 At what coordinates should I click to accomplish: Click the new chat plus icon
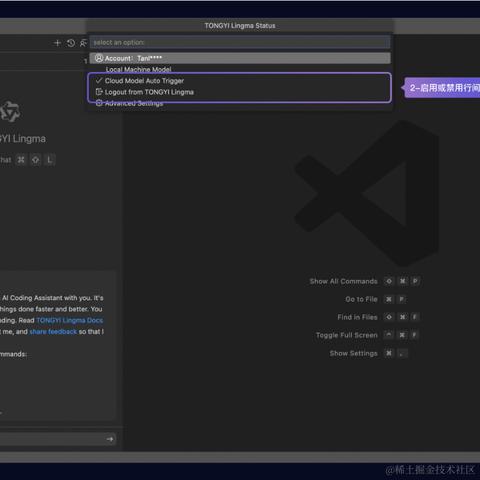point(57,43)
